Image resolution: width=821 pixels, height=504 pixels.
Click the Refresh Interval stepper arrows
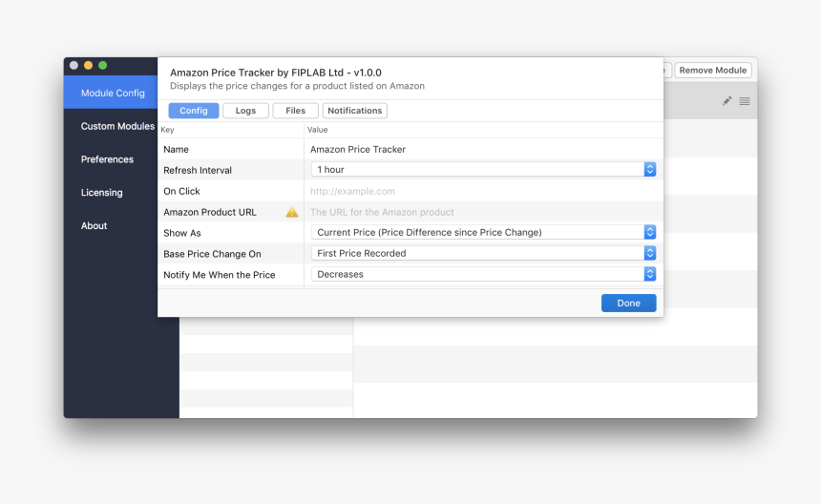650,170
